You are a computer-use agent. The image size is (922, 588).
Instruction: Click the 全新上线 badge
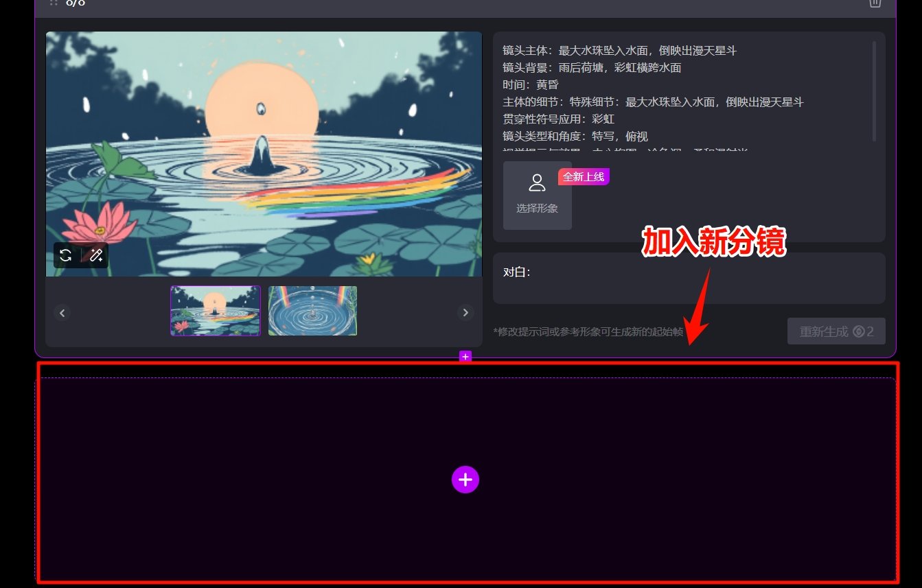tap(584, 177)
